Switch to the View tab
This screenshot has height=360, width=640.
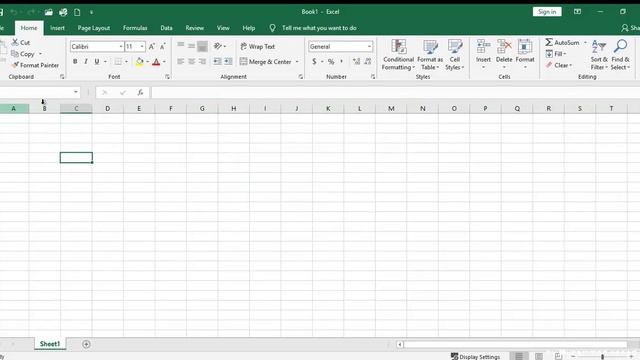[x=223, y=28]
